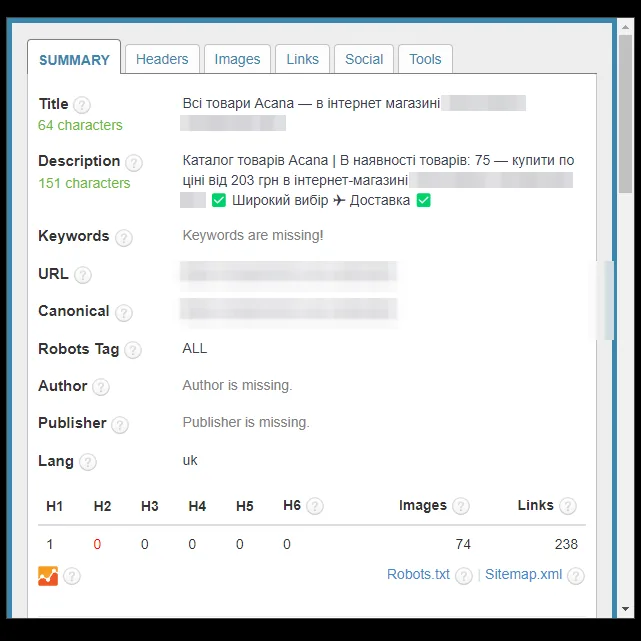
Task: Open the Images tab
Action: [237, 59]
